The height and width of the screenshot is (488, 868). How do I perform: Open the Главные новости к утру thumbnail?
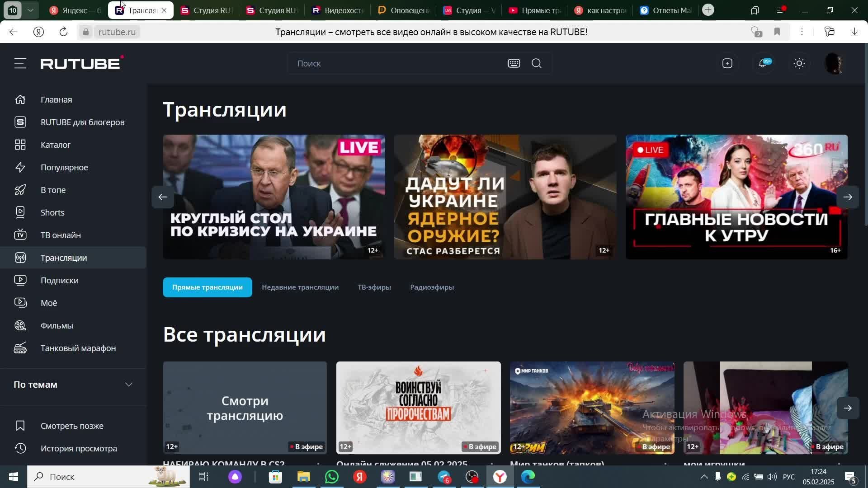[736, 197]
